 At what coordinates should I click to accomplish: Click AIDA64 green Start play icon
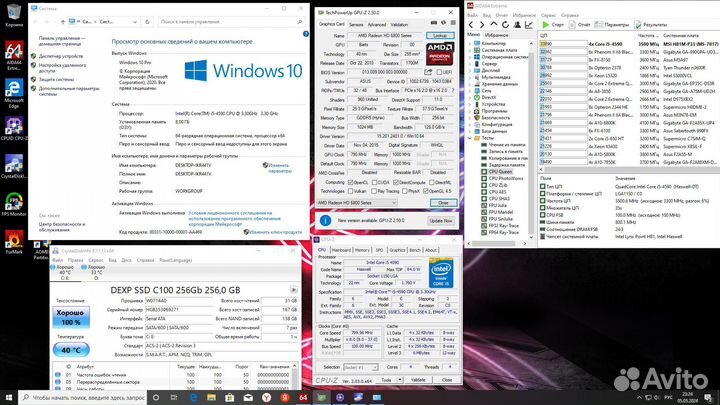(546, 24)
